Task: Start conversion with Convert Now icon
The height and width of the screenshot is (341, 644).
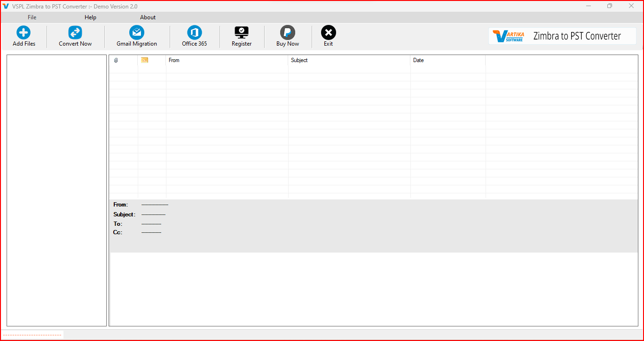Action: click(75, 32)
